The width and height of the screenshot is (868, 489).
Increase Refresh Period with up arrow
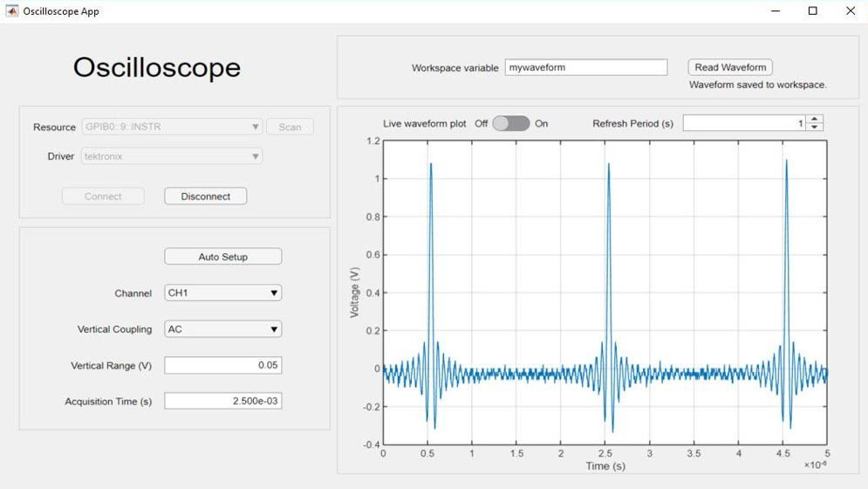click(x=815, y=120)
